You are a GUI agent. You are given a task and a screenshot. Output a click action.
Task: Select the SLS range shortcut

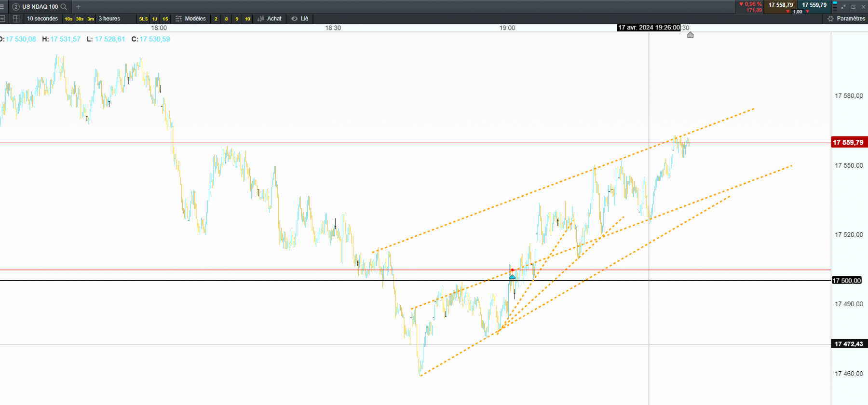click(143, 19)
